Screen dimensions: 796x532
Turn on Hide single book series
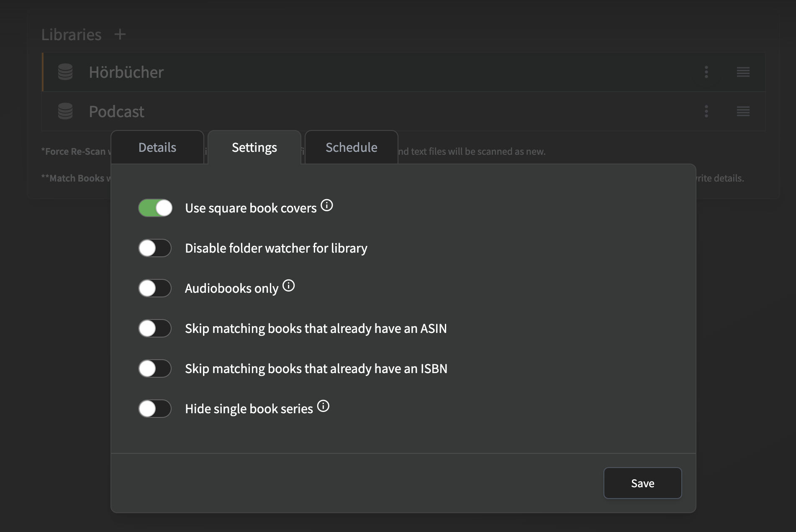tap(155, 409)
